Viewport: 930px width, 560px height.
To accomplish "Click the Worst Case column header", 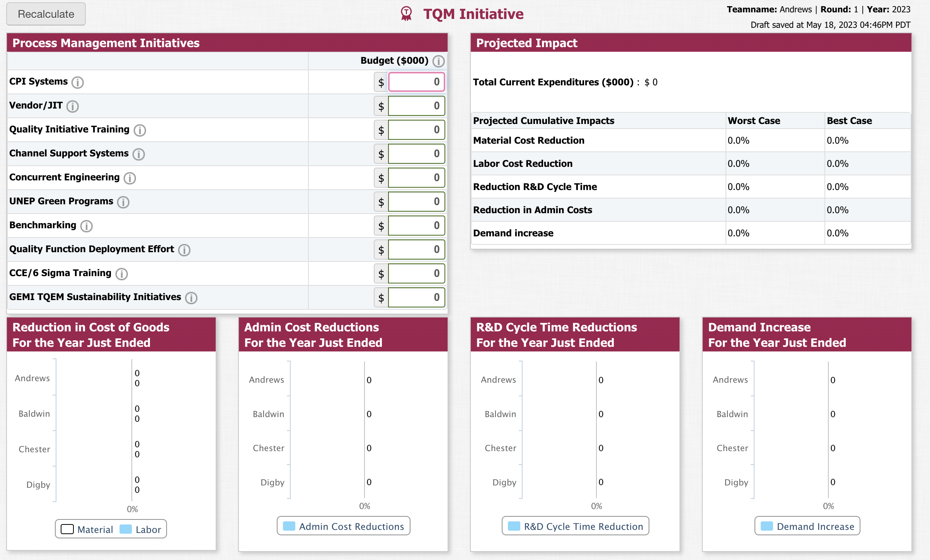I will (x=754, y=121).
